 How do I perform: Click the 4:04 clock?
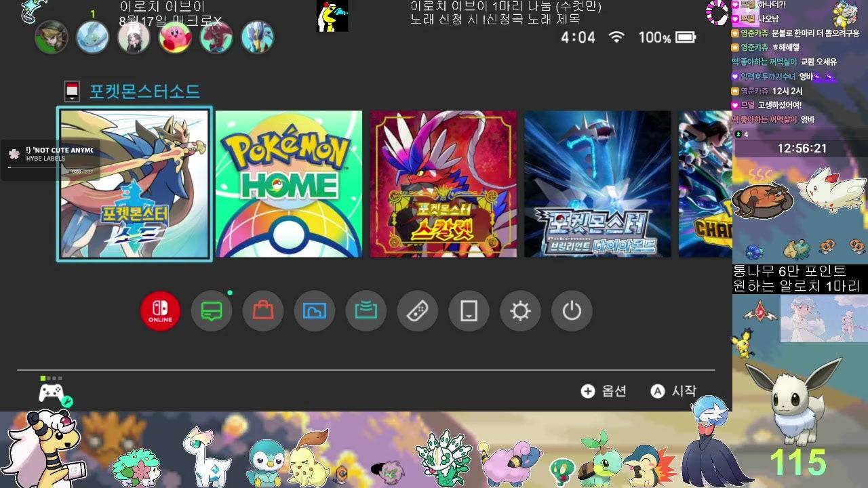[578, 37]
